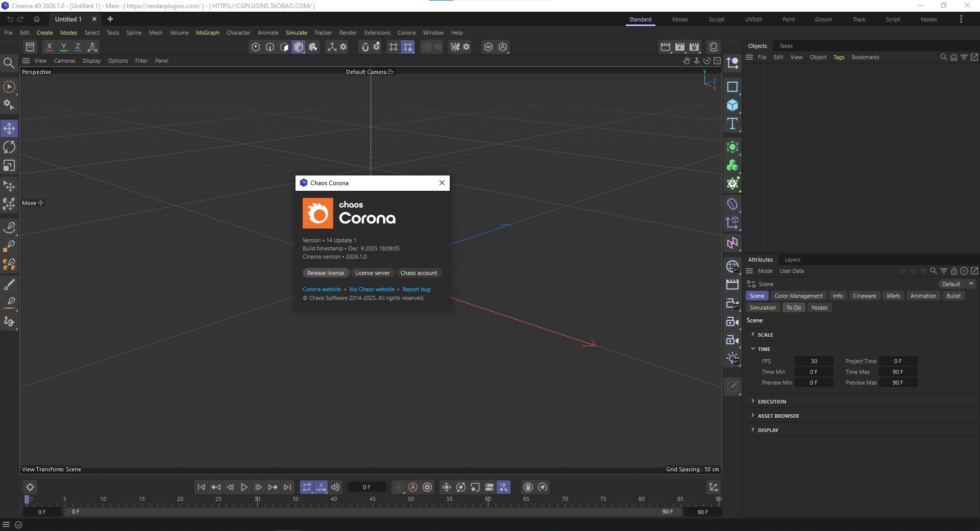
Task: Open the Render to Picture Viewer icon
Action: coord(680,47)
